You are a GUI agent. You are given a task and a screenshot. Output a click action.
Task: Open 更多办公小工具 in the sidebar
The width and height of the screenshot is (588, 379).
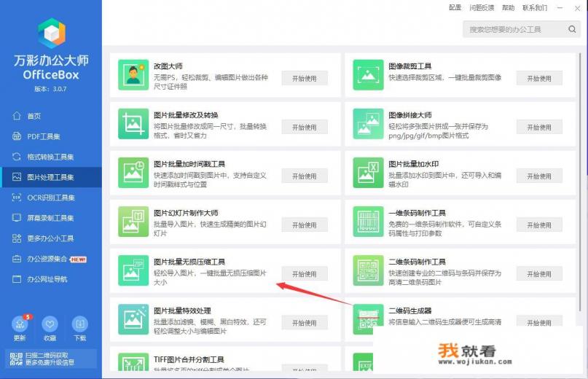(52, 238)
